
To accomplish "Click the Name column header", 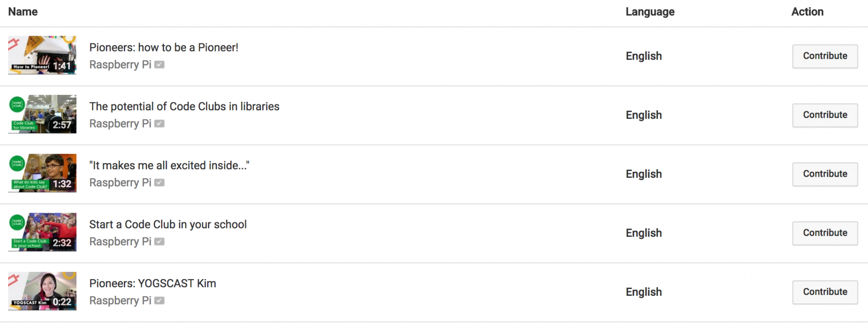I will [x=23, y=12].
